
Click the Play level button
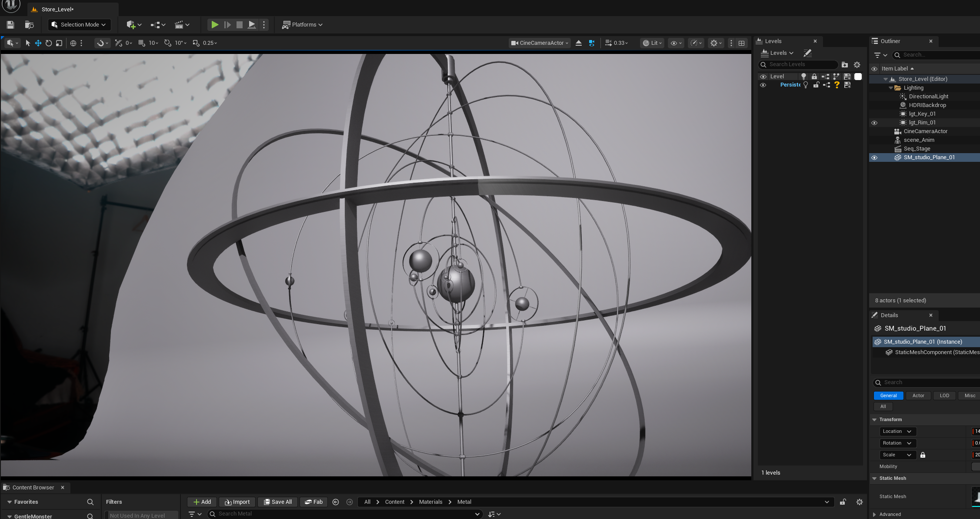(x=215, y=25)
